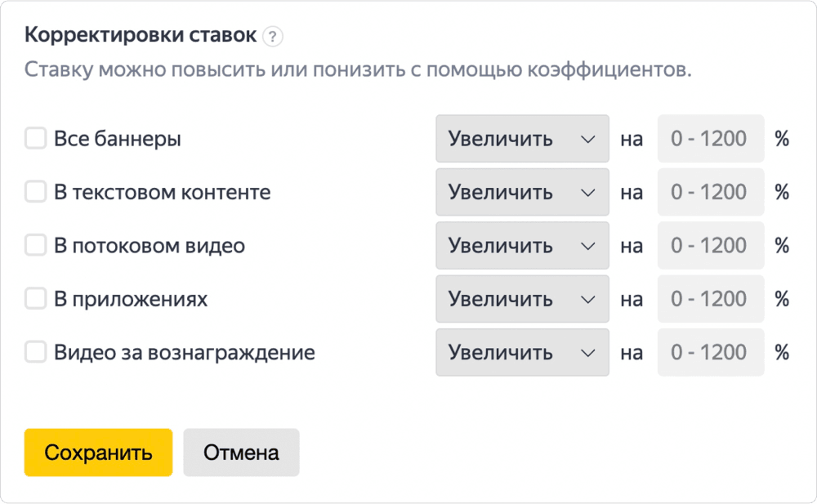Expand the В приложениях "Увеличить" dropdown
The width and height of the screenshot is (817, 504).
coord(522,299)
